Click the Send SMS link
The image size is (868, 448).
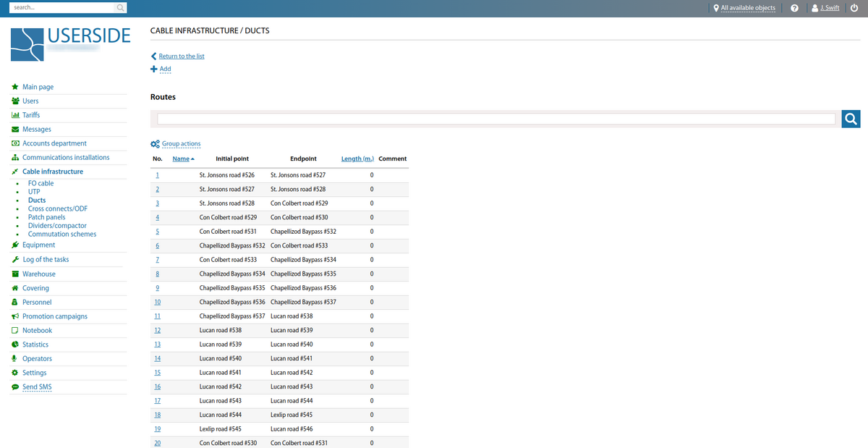37,387
